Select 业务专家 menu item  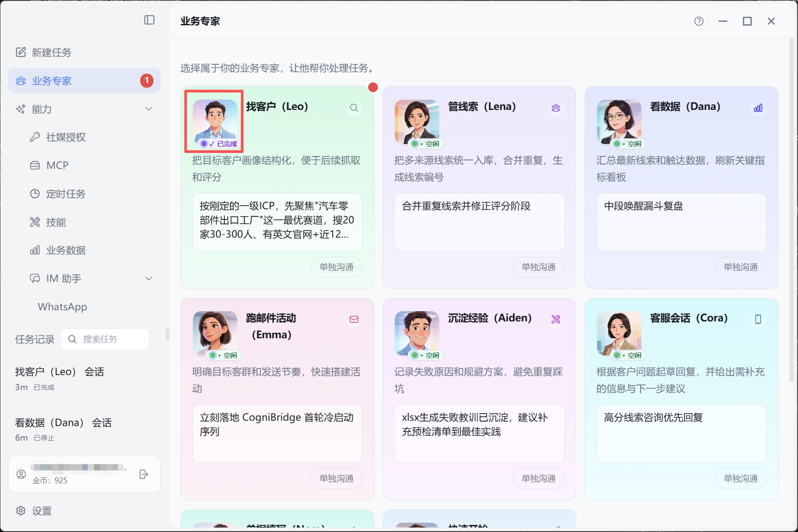pyautogui.click(x=84, y=81)
